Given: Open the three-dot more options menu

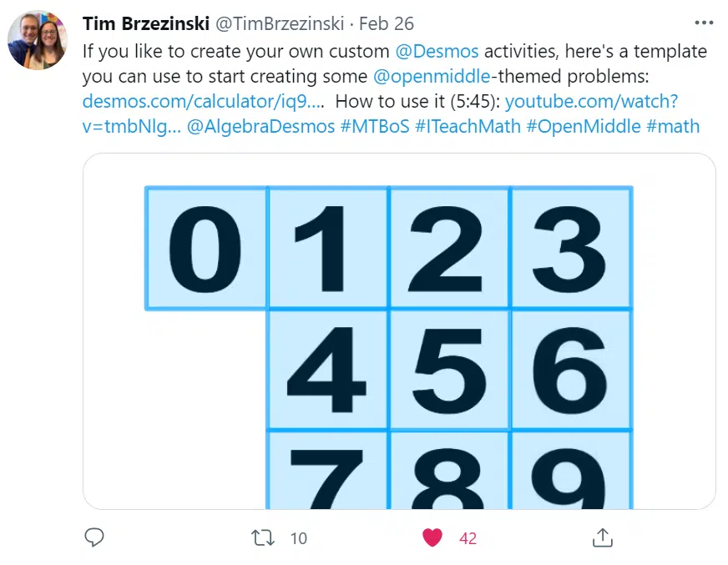Looking at the screenshot, I should 704,23.
